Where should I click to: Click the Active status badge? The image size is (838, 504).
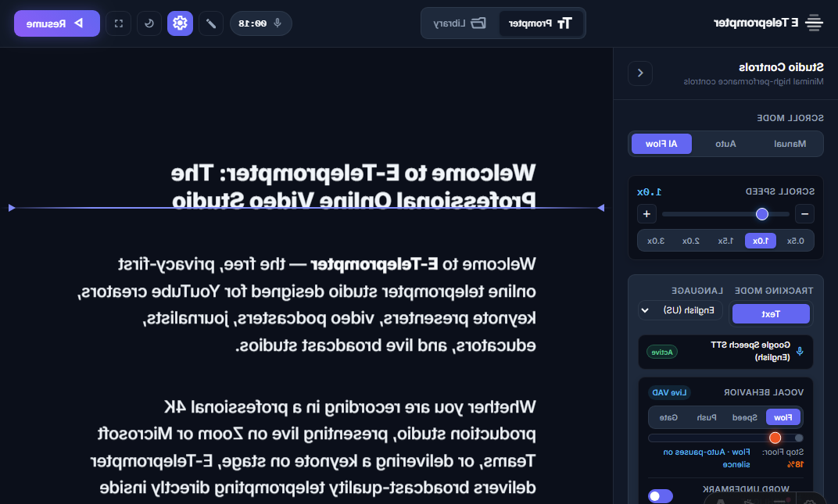click(662, 352)
